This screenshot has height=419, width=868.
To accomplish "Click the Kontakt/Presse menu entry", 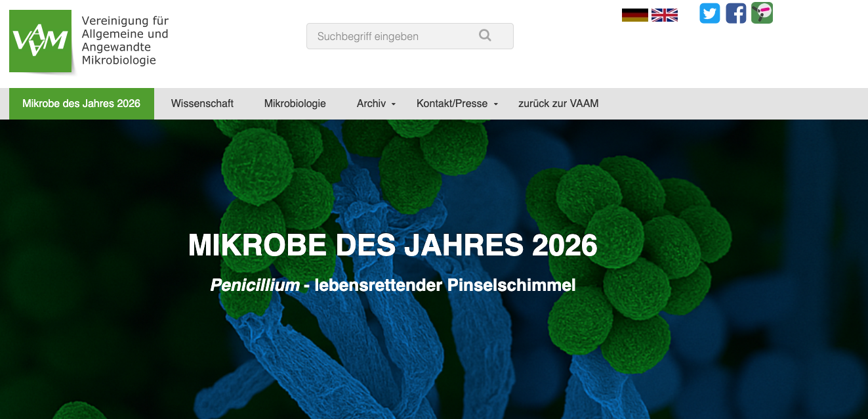I will (452, 103).
